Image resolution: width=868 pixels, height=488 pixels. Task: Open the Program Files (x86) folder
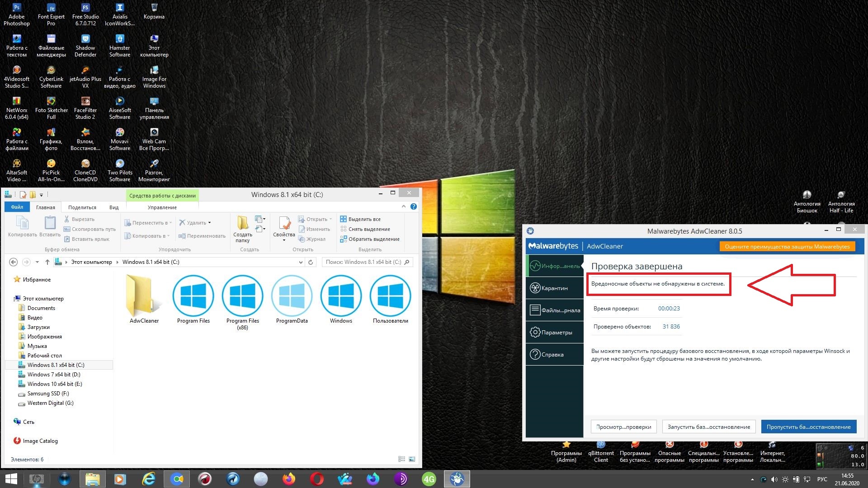(243, 302)
